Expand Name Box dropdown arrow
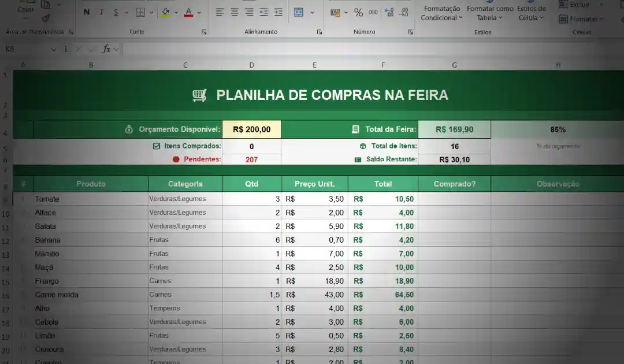 [x=53, y=49]
